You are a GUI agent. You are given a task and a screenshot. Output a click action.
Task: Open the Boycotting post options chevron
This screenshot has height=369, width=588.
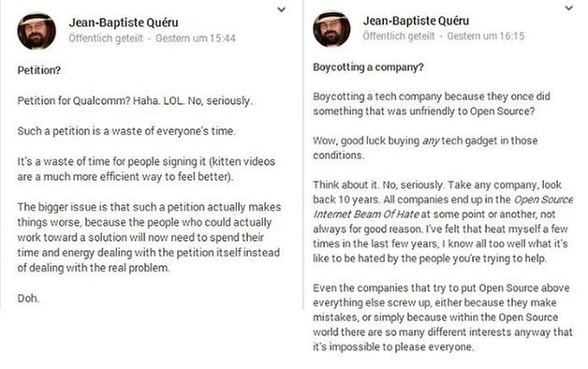pos(569,7)
